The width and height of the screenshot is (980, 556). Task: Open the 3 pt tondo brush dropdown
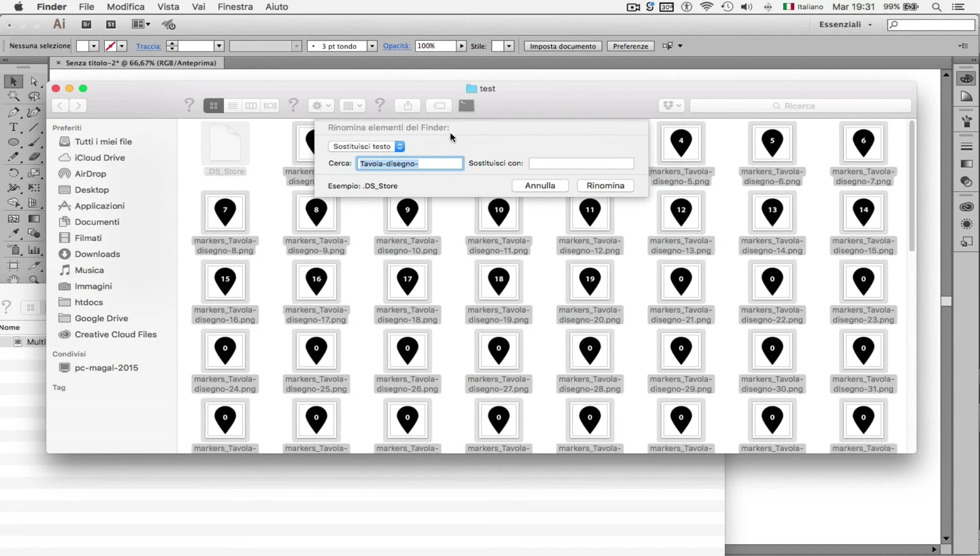(372, 46)
